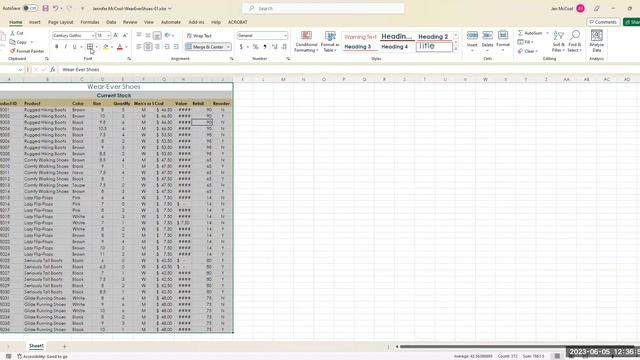Click the Font Color red A icon

[120, 47]
